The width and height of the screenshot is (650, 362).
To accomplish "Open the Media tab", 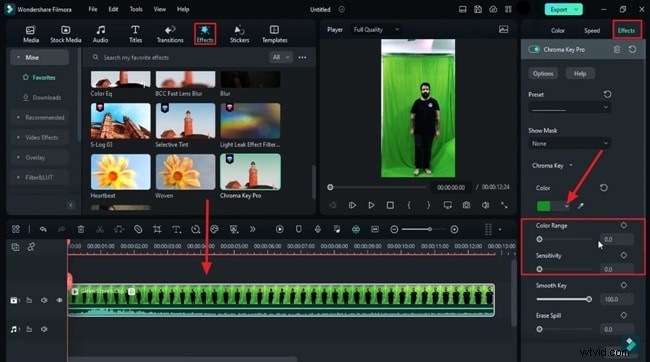I will coord(31,34).
